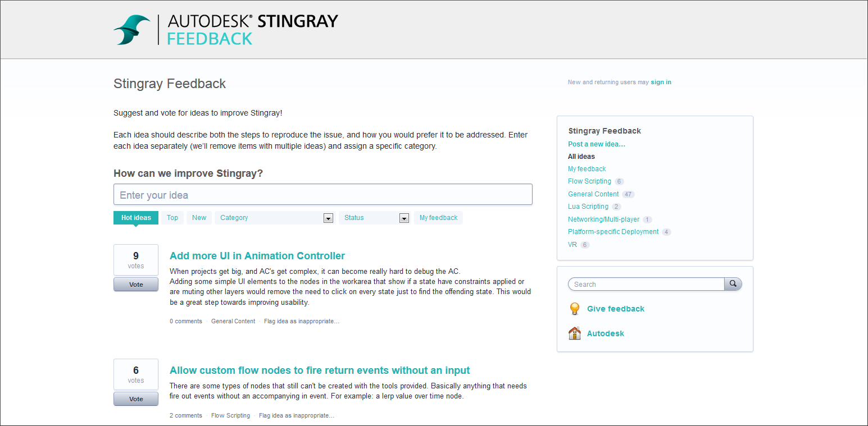This screenshot has height=426, width=868.
Task: Click the house Autodesk icon
Action: click(x=575, y=333)
